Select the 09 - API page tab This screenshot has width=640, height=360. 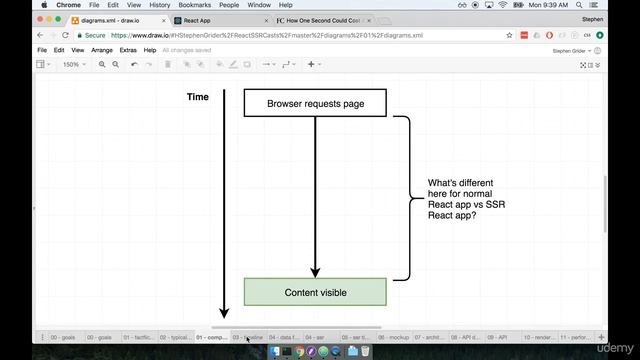pyautogui.click(x=502, y=338)
